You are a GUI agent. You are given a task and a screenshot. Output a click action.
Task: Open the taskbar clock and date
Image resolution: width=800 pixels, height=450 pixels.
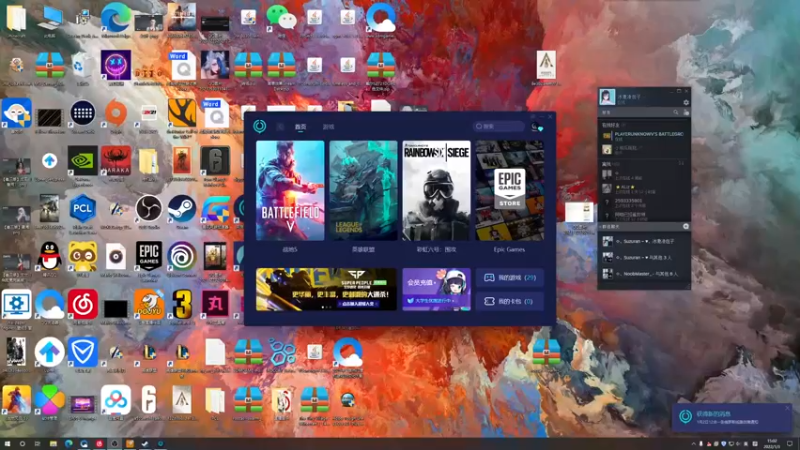point(771,444)
